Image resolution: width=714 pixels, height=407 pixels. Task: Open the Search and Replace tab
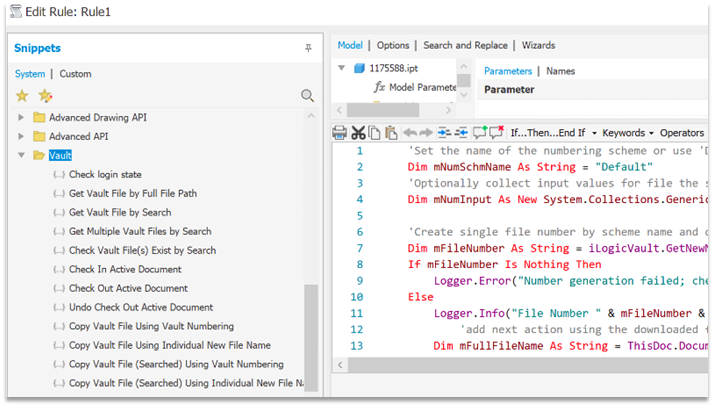pyautogui.click(x=465, y=45)
